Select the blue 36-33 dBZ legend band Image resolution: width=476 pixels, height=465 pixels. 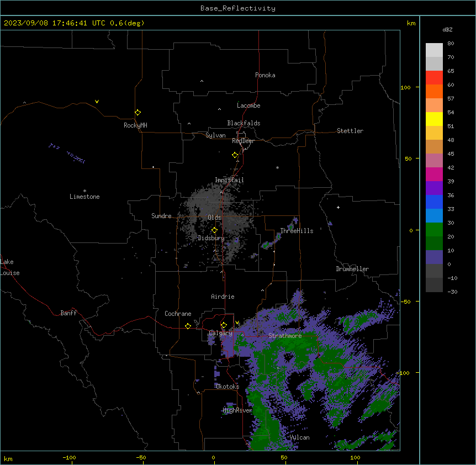tap(434, 202)
